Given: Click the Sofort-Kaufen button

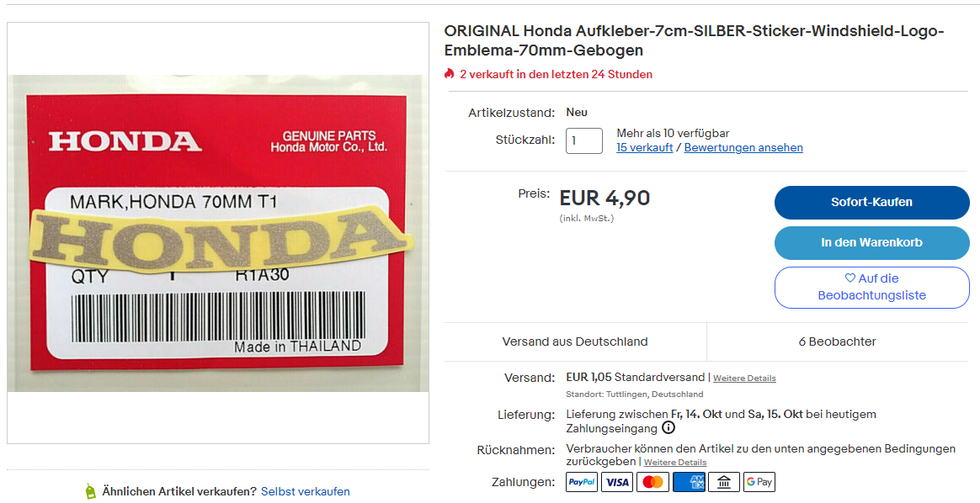Looking at the screenshot, I should (872, 202).
